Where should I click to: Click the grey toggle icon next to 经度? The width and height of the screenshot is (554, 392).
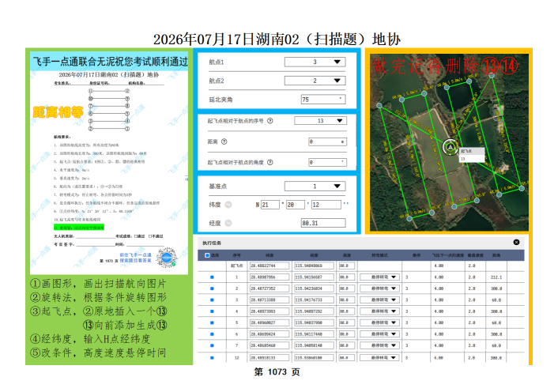[228, 223]
